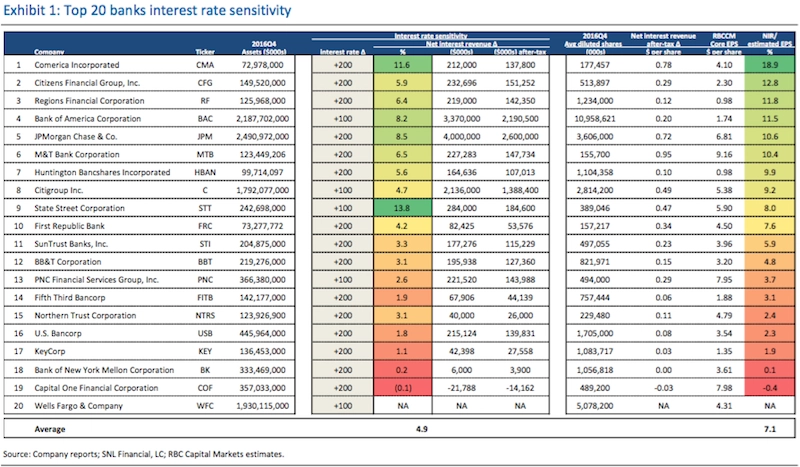Select the Fifth Third Bancorp name

[70, 297]
